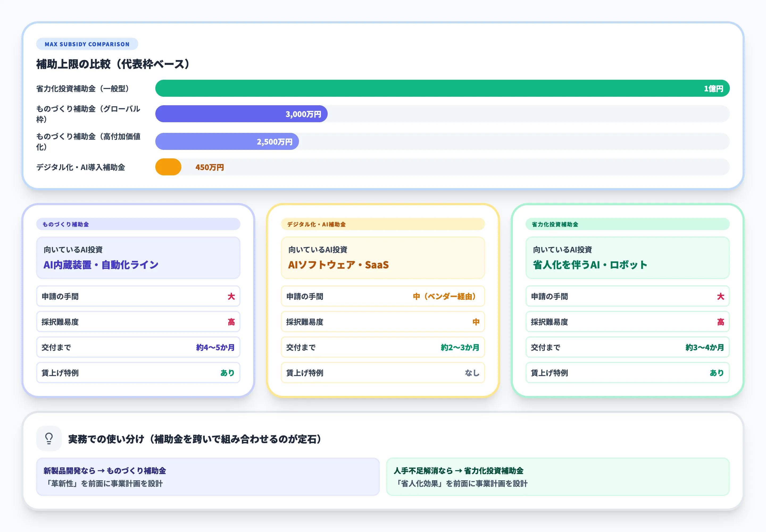Click the lightbulb icon next to 実務での使い分け

click(49, 439)
